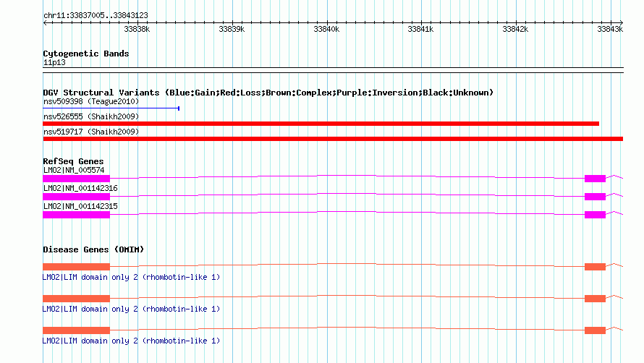This screenshot has width=644, height=363.
Task: Click the DGV Structural Variants track heading
Action: [x=268, y=93]
